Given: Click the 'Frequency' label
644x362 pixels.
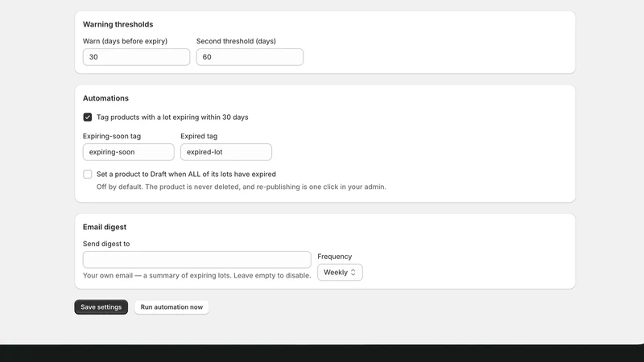Looking at the screenshot, I should coord(334,257).
